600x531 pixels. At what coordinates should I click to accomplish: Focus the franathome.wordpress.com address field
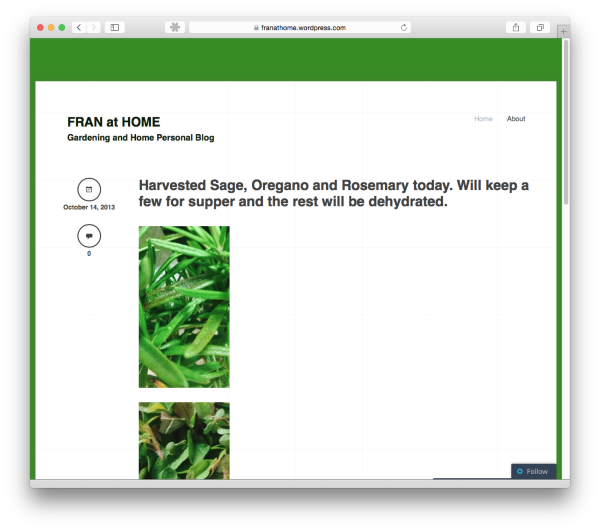point(300,28)
